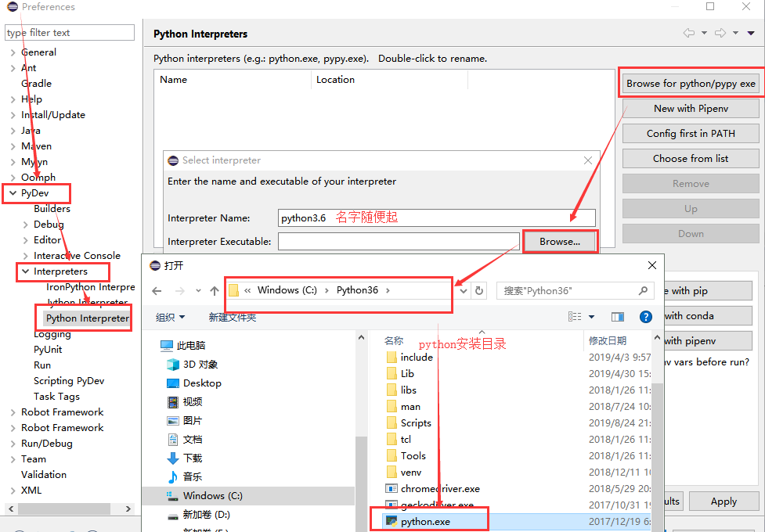Select the 3D 对象 folder in sidebar

click(200, 365)
